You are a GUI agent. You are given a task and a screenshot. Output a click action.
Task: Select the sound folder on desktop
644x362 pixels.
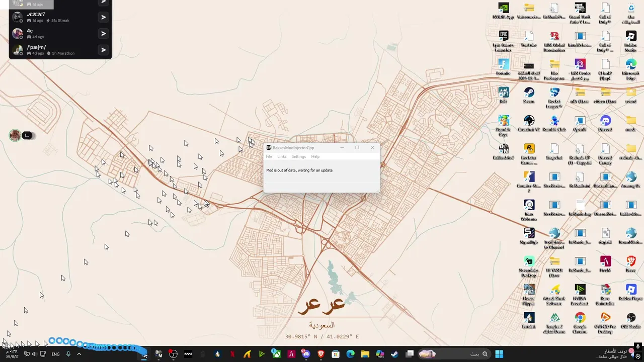coord(631,96)
